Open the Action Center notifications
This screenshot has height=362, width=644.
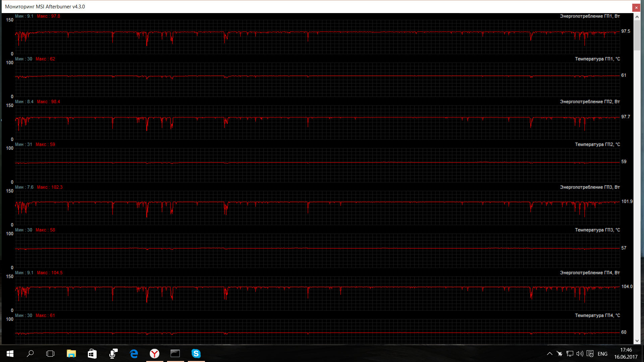point(590,354)
